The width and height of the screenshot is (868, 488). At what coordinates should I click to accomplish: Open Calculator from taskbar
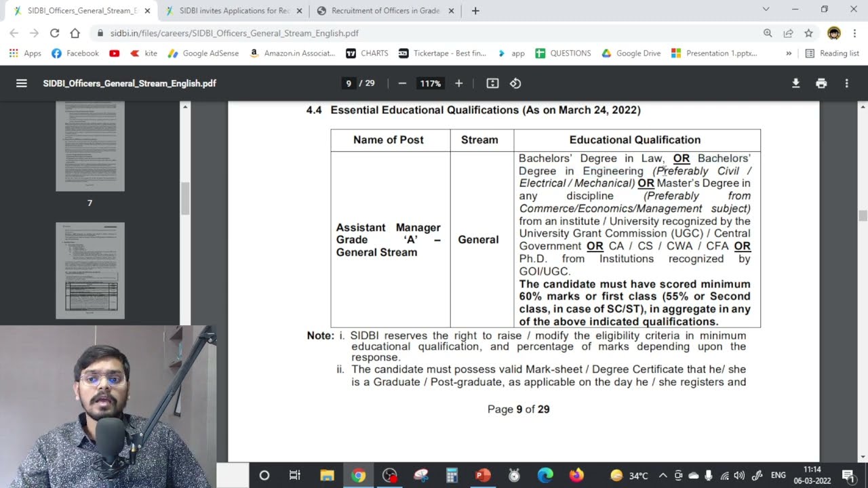point(452,475)
